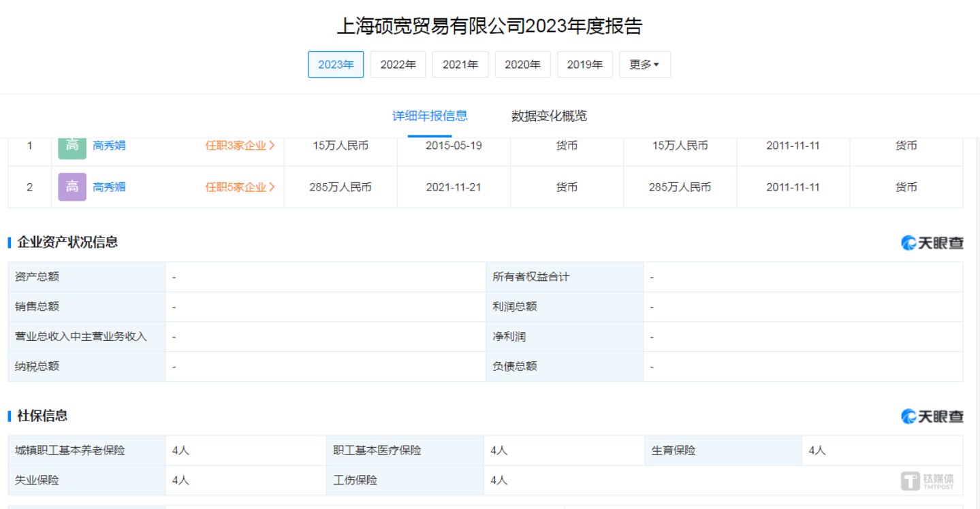Switch to the 数据变化概览 tab
The height and width of the screenshot is (509, 980).
pyautogui.click(x=549, y=116)
